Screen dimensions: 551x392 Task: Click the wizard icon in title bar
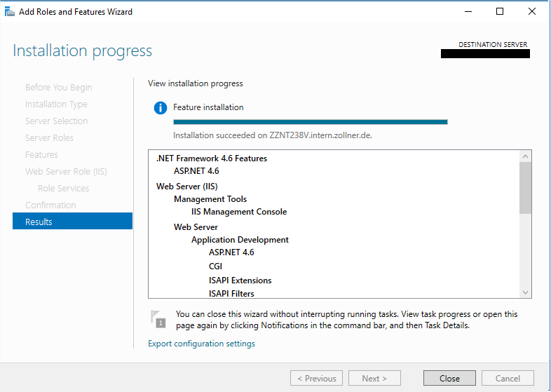(10, 11)
